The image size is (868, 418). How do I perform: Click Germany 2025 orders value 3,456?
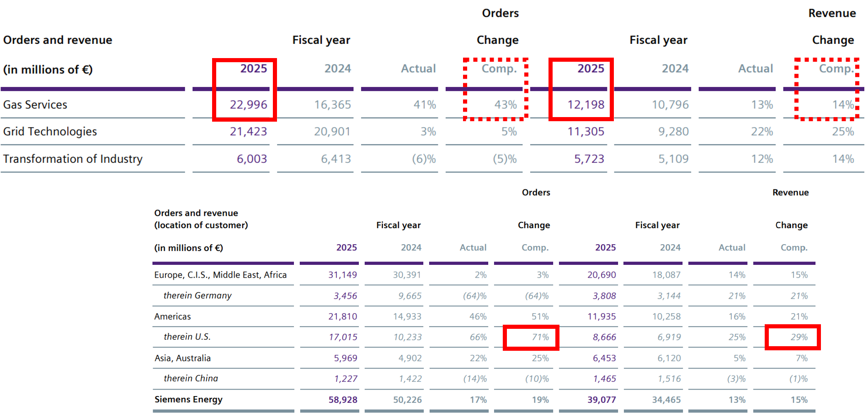pos(345,296)
